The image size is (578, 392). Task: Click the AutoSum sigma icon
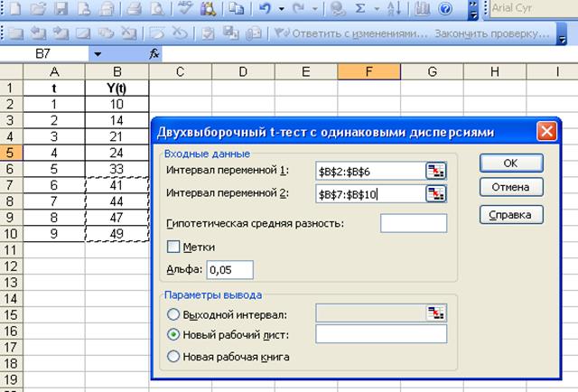pyautogui.click(x=362, y=10)
